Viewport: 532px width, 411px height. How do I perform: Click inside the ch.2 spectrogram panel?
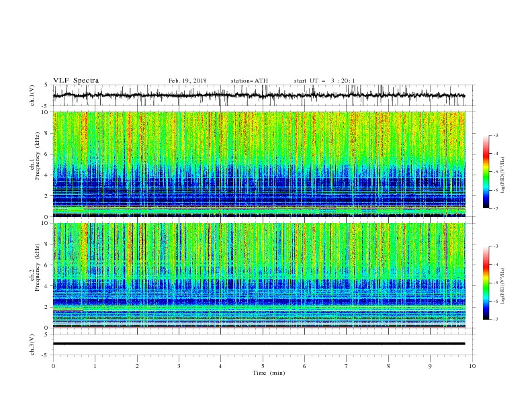click(x=259, y=275)
